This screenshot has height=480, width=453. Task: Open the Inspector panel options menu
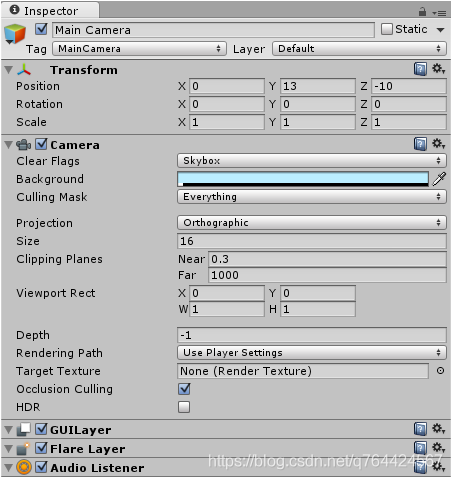click(x=439, y=13)
